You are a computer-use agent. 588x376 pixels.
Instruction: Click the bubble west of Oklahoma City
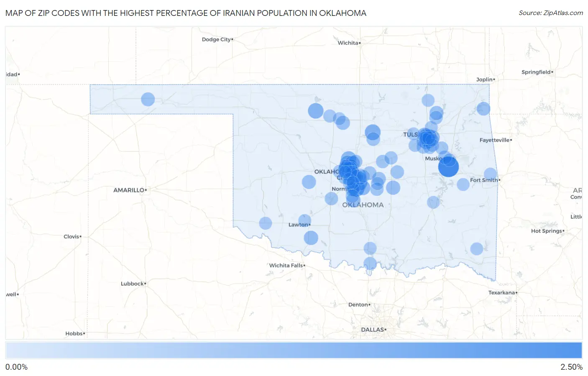coord(309,182)
